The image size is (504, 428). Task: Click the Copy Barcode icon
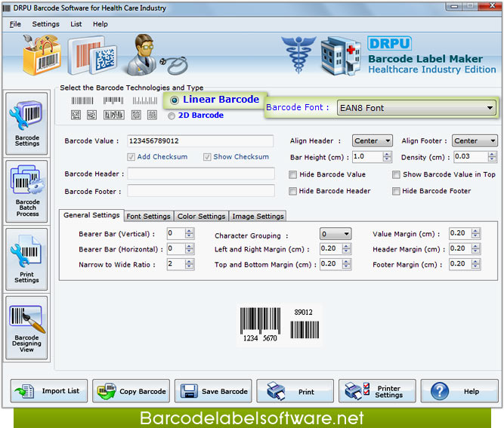[107, 391]
